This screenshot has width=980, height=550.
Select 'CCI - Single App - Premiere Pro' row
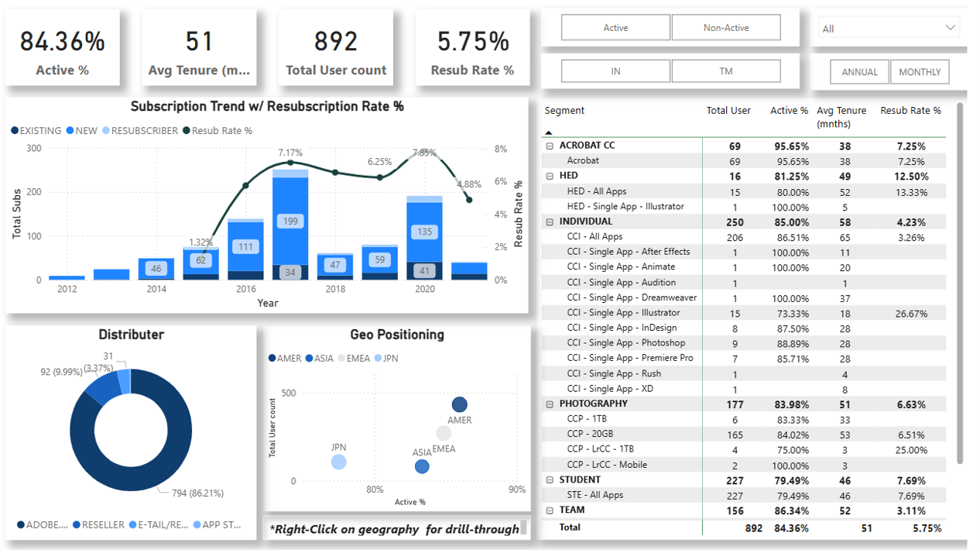[744, 359]
